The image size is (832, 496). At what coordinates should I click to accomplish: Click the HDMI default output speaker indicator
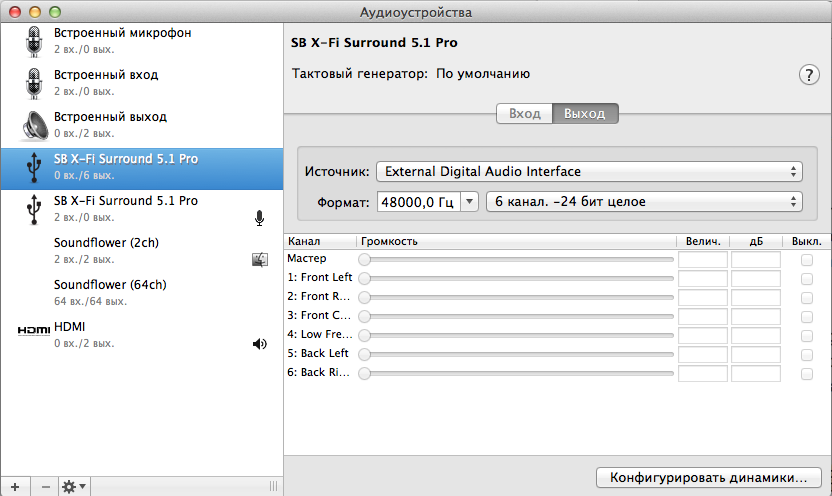click(260, 344)
